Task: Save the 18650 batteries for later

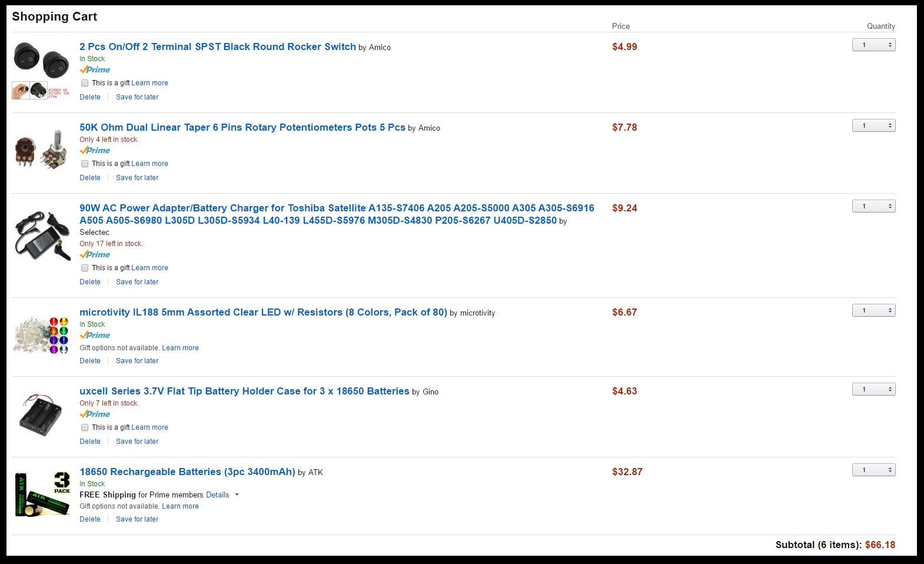Action: pos(137,519)
